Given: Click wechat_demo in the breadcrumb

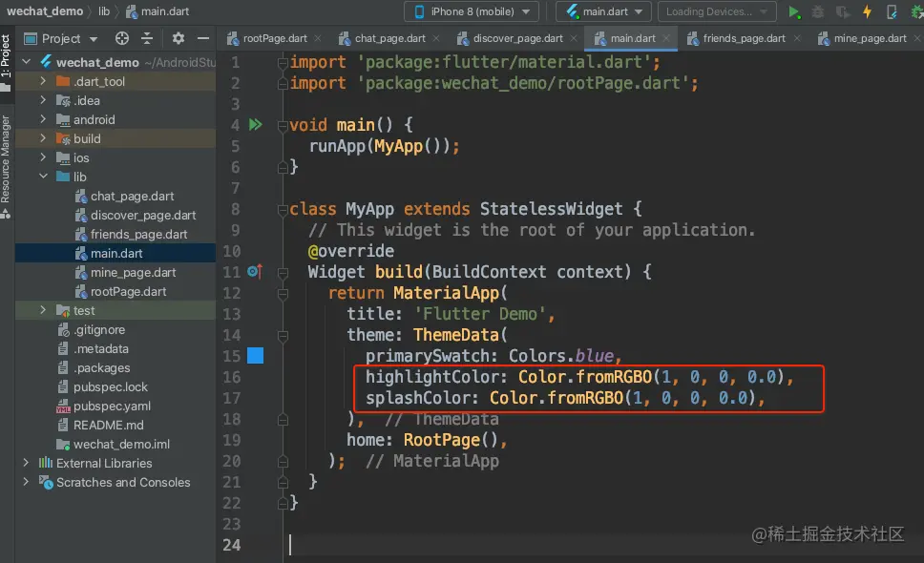Looking at the screenshot, I should pos(45,11).
